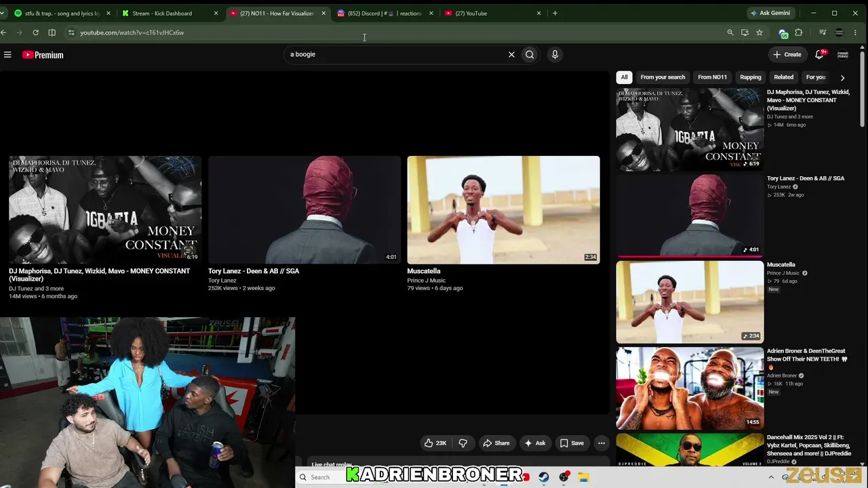Image resolution: width=868 pixels, height=488 pixels.
Task: Select the 'For you' filter chip
Action: click(x=816, y=77)
